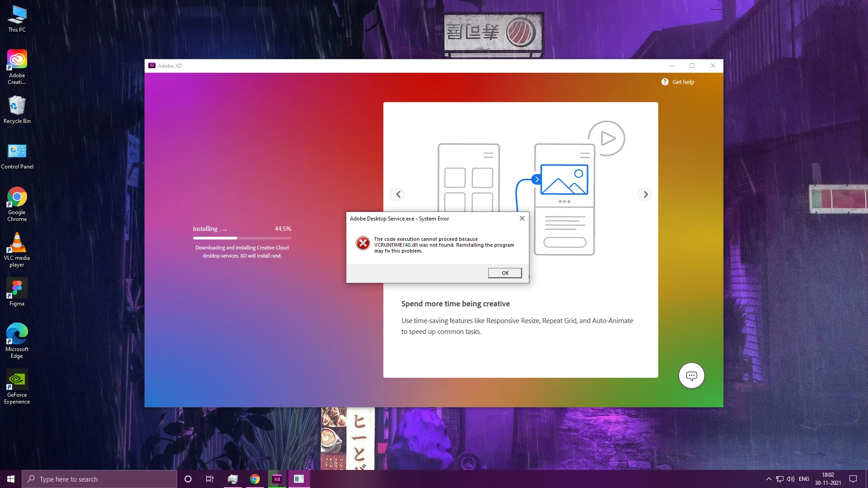Open the notification center icon
The image size is (868, 488).
click(x=853, y=479)
